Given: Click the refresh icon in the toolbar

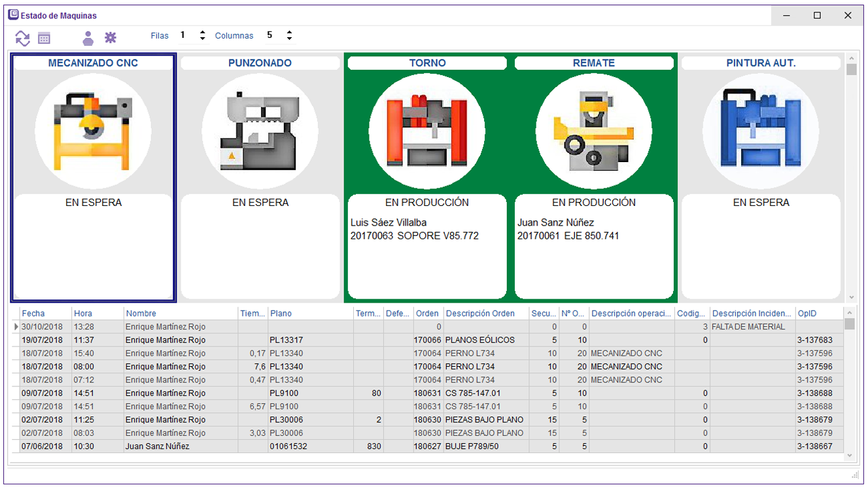Looking at the screenshot, I should (x=23, y=38).
